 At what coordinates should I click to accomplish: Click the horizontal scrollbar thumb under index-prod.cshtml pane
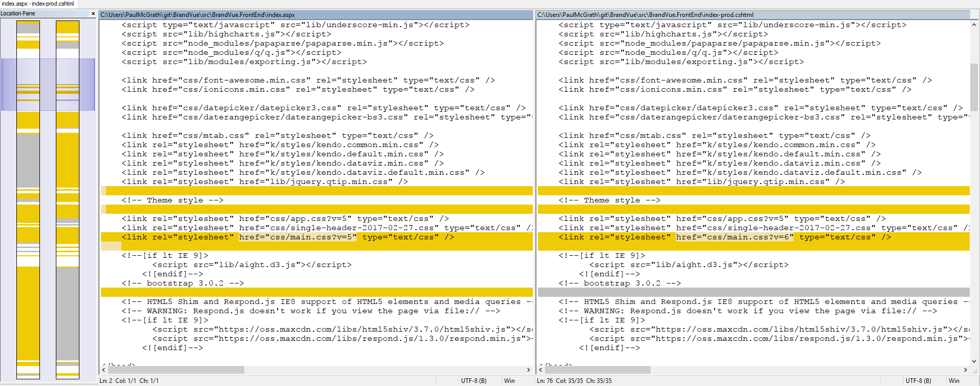pos(598,370)
